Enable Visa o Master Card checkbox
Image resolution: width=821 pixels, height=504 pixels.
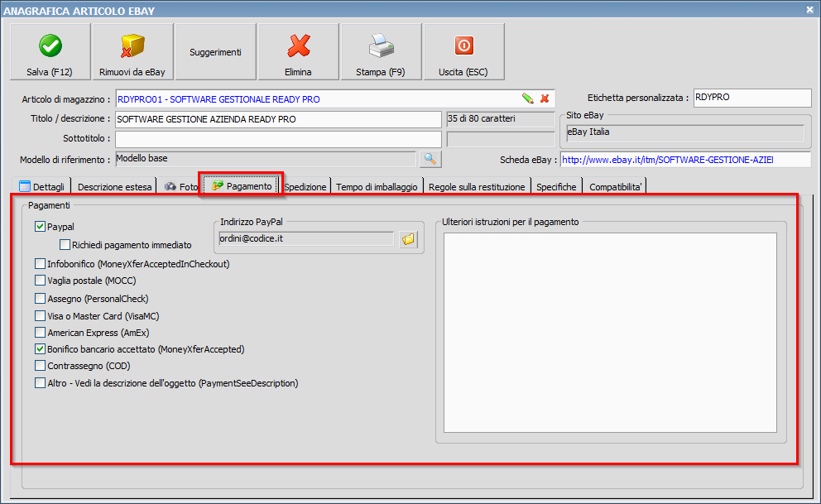40,315
